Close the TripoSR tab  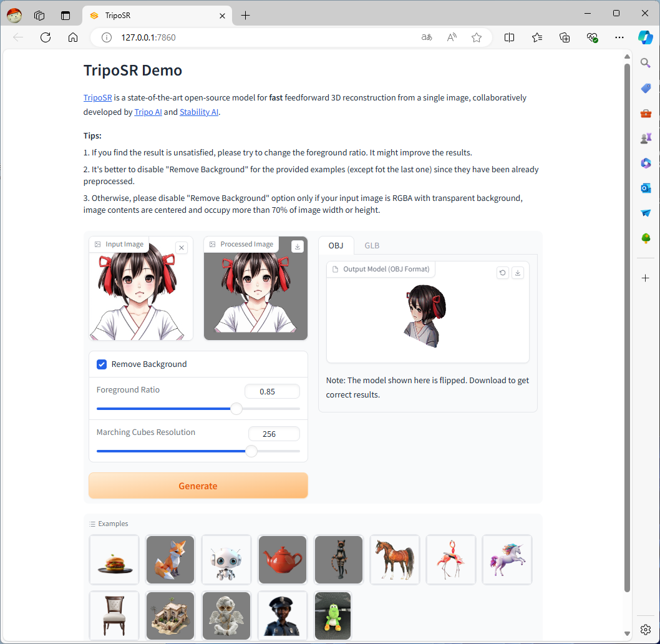(222, 16)
